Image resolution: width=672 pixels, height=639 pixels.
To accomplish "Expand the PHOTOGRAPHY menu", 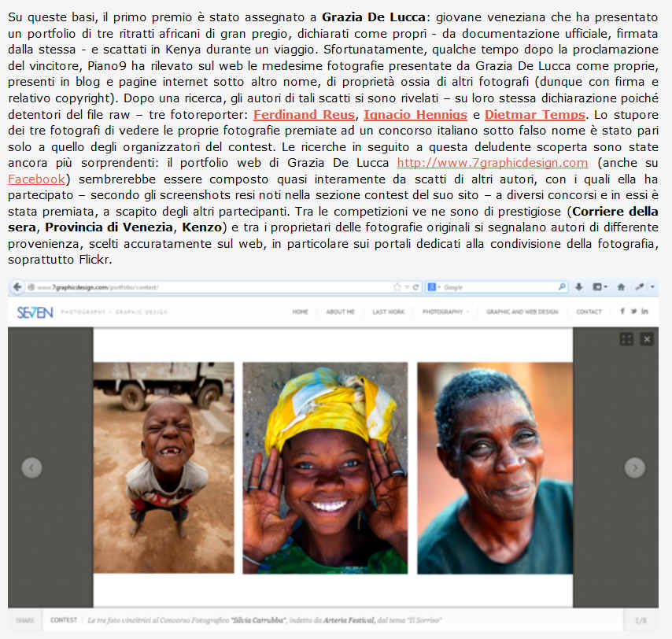I will pyautogui.click(x=445, y=312).
